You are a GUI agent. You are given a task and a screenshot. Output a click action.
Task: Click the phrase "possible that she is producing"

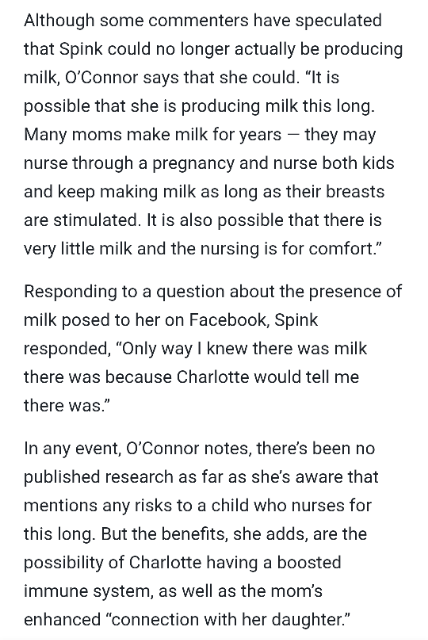pos(142,106)
